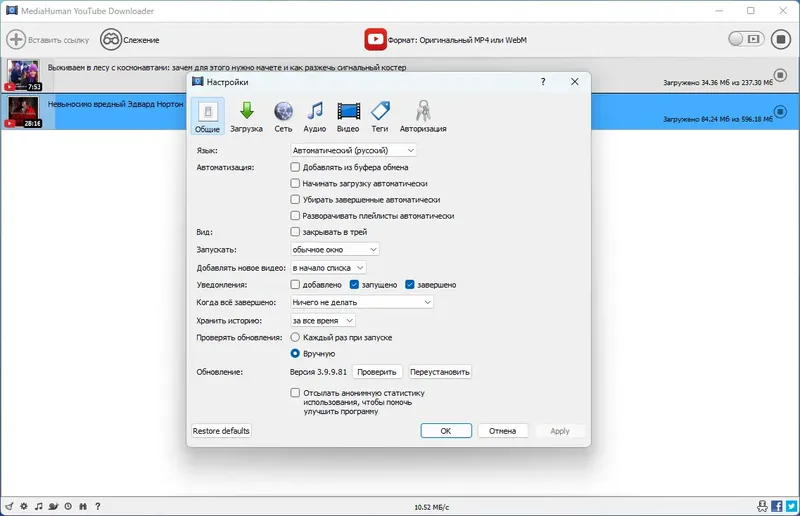Click the stop all downloads button
This screenshot has height=516, width=800.
tap(781, 39)
